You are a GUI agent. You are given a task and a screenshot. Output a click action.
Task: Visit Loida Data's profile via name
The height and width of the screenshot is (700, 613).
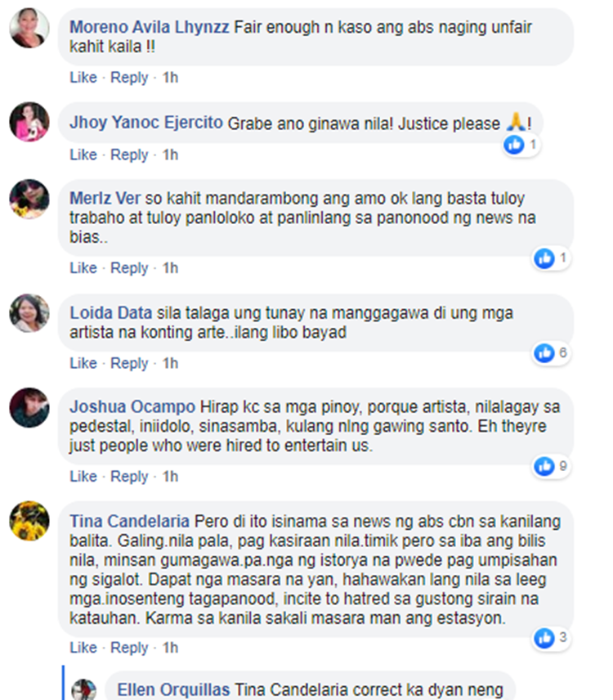pos(111,312)
